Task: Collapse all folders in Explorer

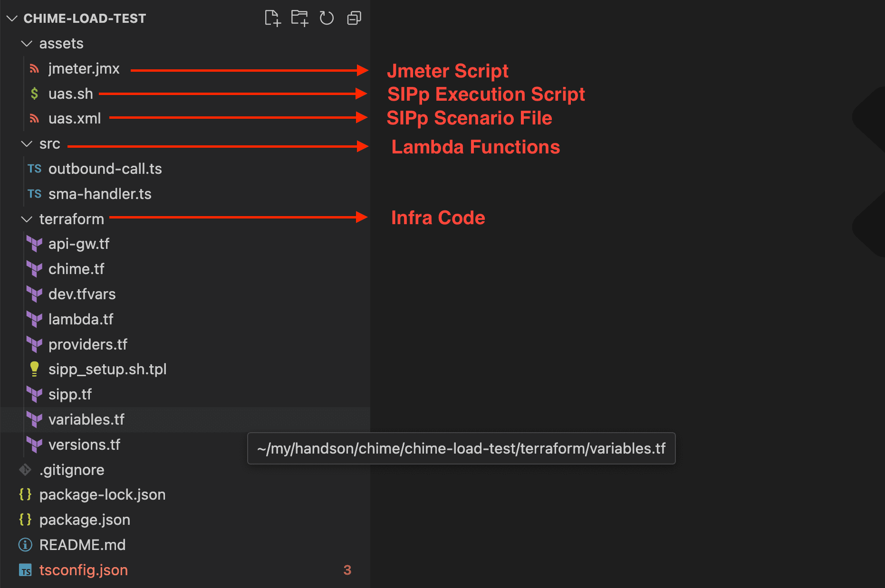Action: coord(354,19)
